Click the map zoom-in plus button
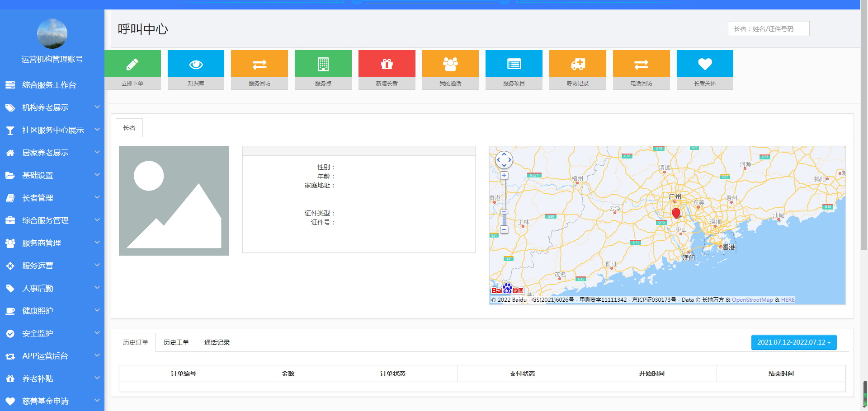Screen dimensions: 868x411 coord(504,175)
